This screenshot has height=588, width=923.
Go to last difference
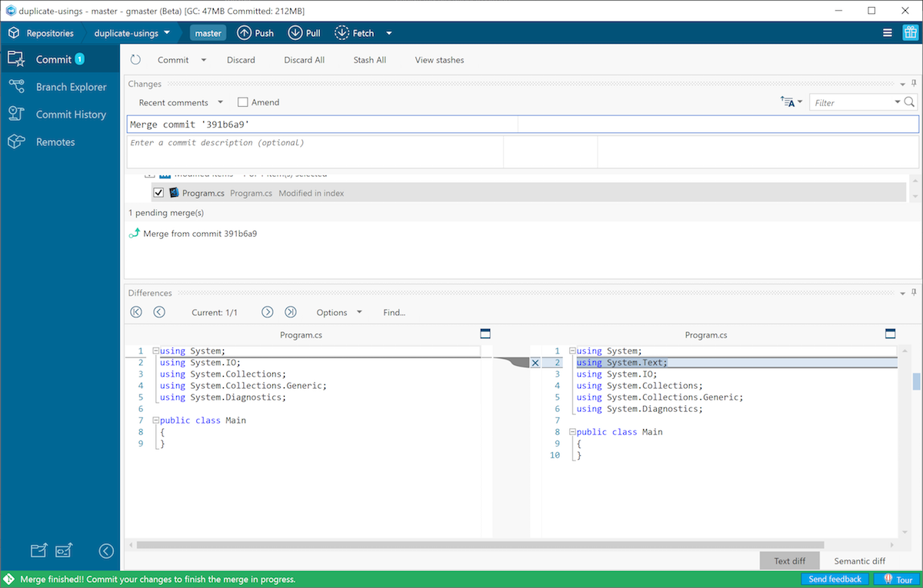coord(291,312)
